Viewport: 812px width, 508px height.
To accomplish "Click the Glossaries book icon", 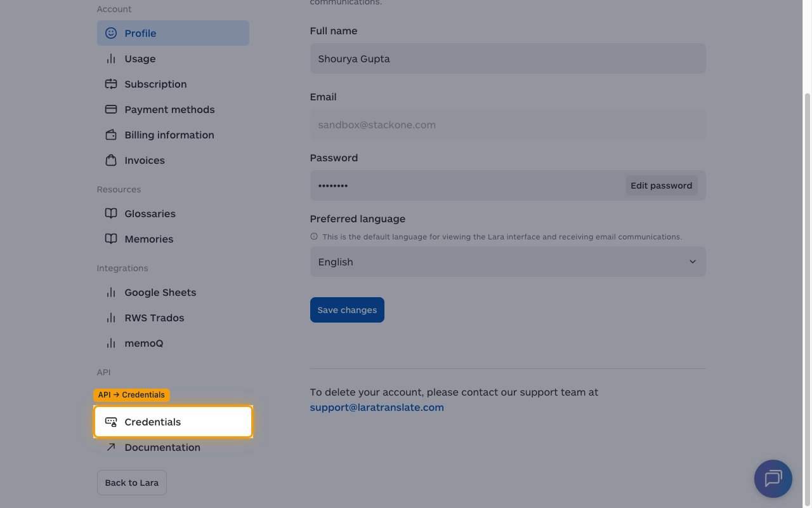I will 111,213.
